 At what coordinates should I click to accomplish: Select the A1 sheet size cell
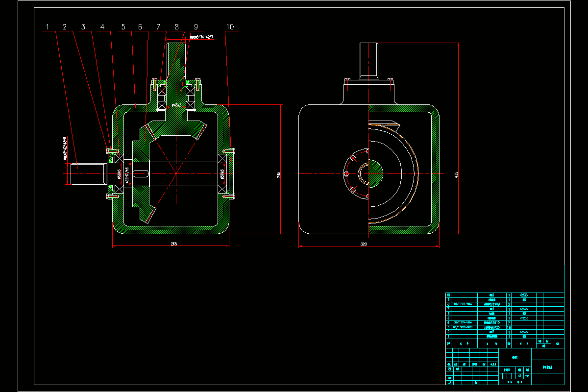[519, 376]
